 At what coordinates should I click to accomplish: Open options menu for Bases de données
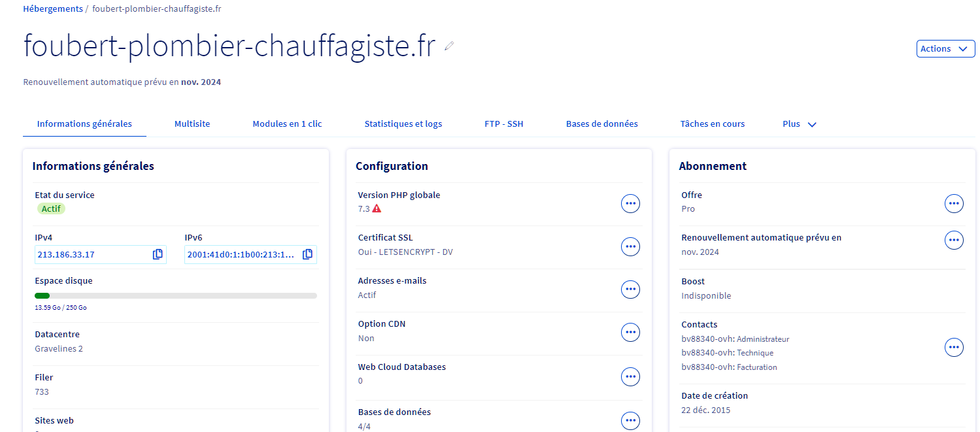pos(630,421)
